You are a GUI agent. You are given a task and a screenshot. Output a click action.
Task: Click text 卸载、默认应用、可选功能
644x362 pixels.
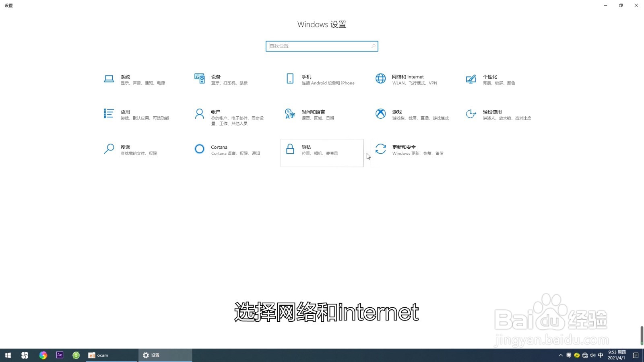point(145,118)
